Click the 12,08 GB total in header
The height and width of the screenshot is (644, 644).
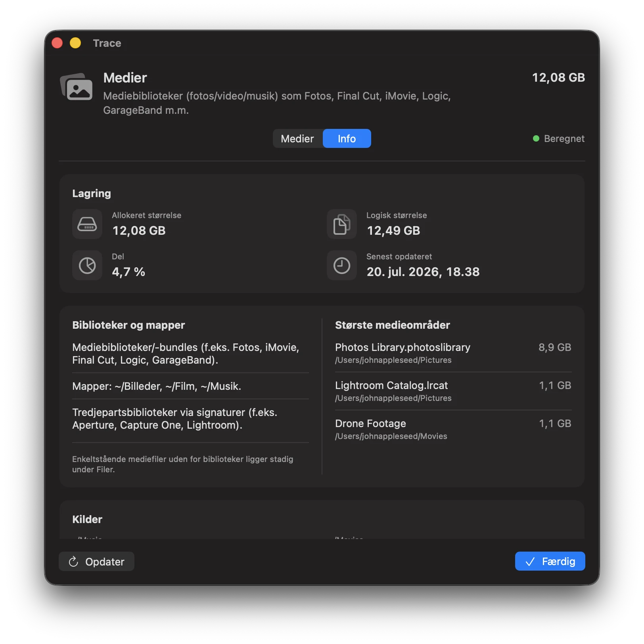click(558, 78)
